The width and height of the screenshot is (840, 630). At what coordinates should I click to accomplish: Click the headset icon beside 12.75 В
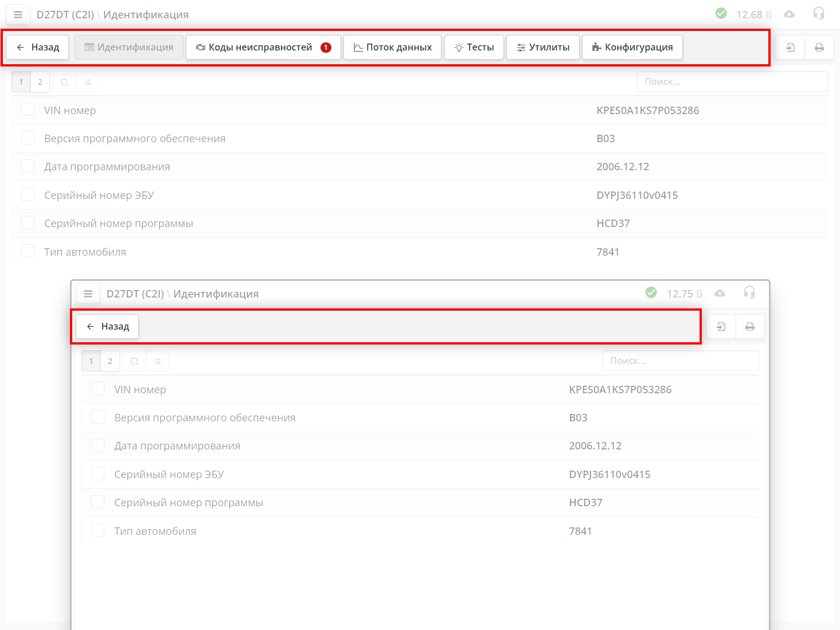pyautogui.click(x=749, y=293)
